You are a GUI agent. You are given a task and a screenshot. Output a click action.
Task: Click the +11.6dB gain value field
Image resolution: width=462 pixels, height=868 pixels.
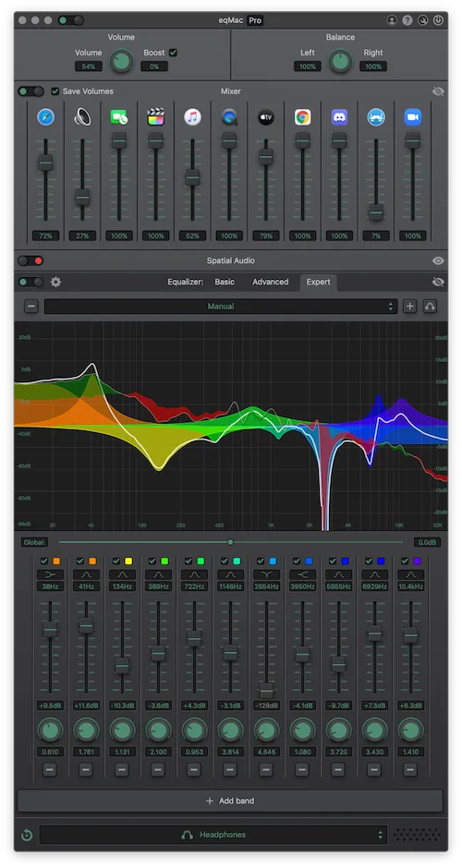tap(86, 705)
